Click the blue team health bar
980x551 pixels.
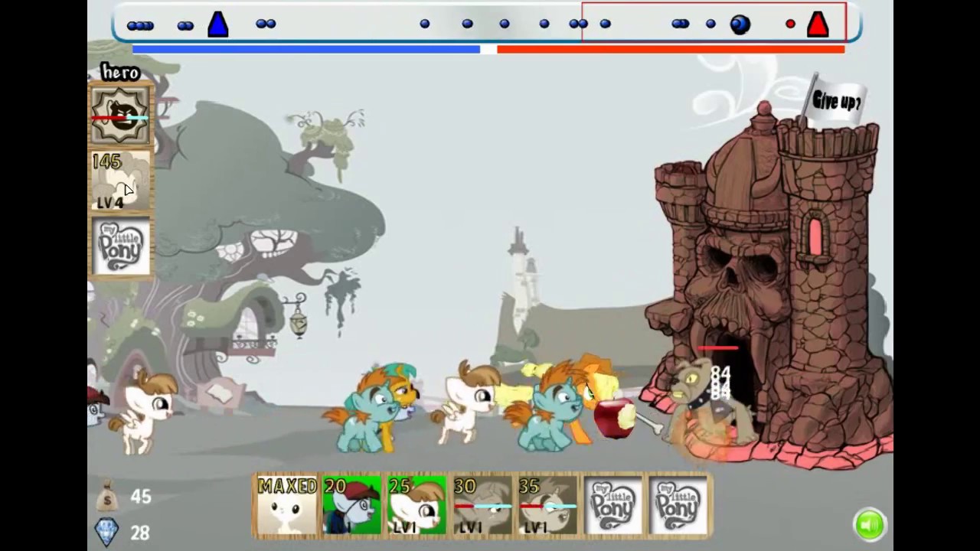tap(306, 49)
